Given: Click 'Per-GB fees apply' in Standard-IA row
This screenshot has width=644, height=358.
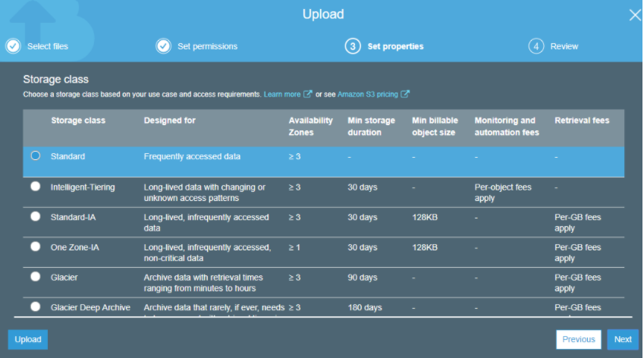Looking at the screenshot, I should click(577, 222).
